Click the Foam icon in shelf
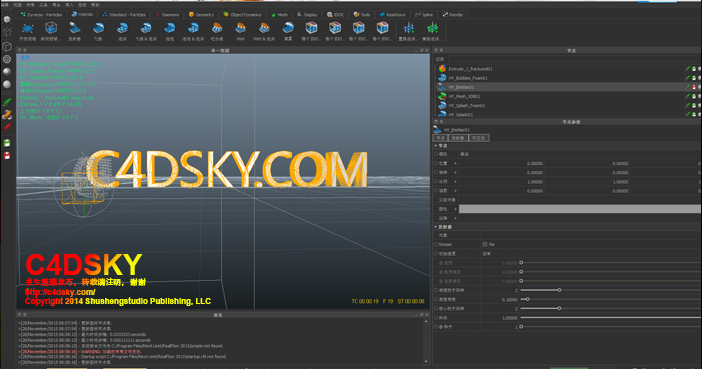The image size is (702, 369). 122,28
